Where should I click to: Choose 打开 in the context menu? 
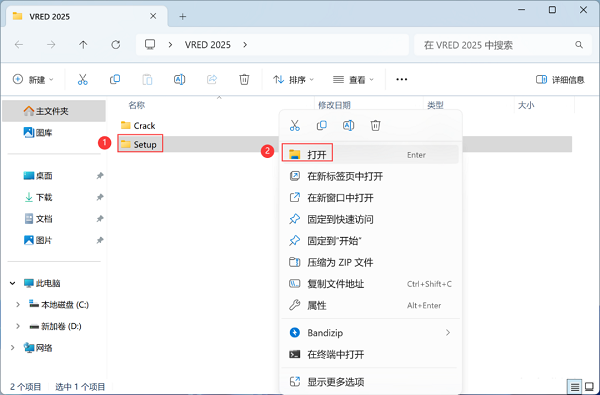[370, 155]
